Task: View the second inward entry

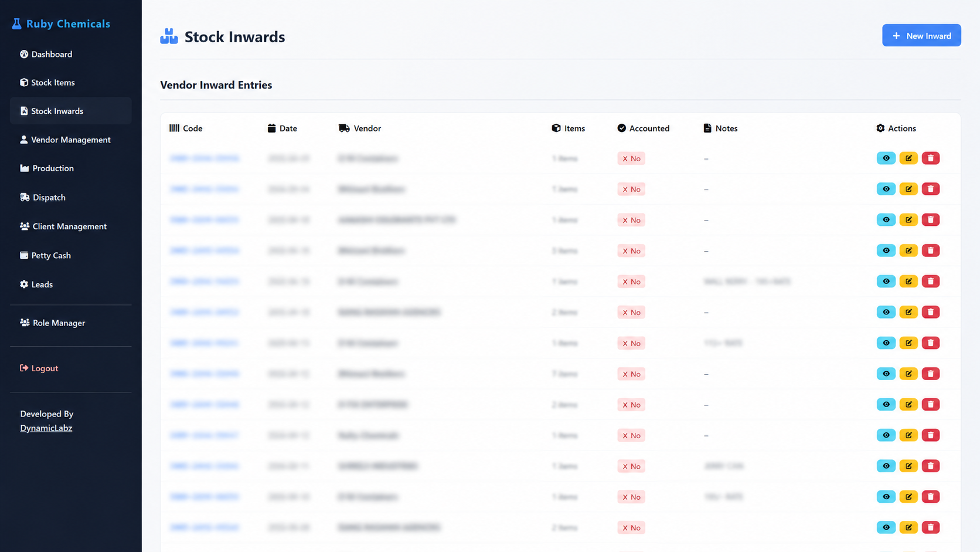Action: pyautogui.click(x=886, y=189)
